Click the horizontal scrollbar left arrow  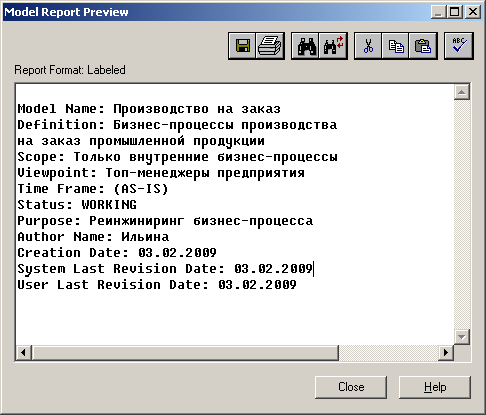[x=23, y=352]
